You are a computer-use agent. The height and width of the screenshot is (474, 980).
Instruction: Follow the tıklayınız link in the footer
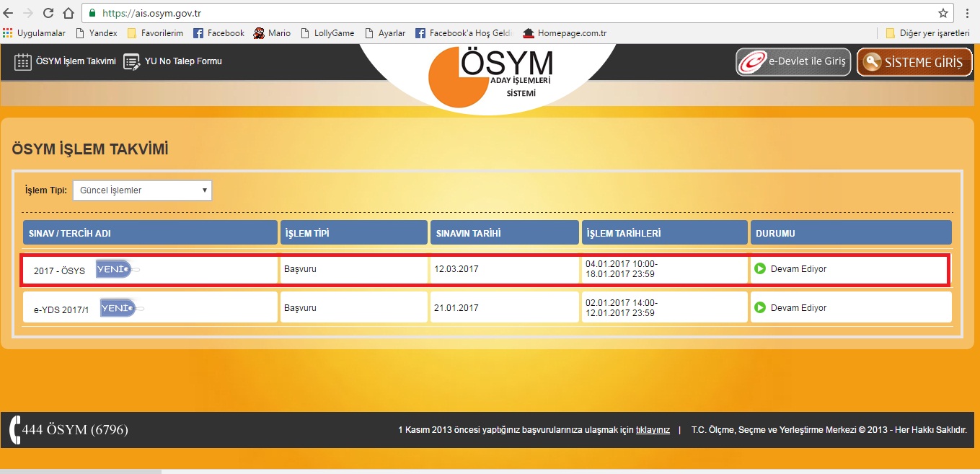[x=653, y=430]
